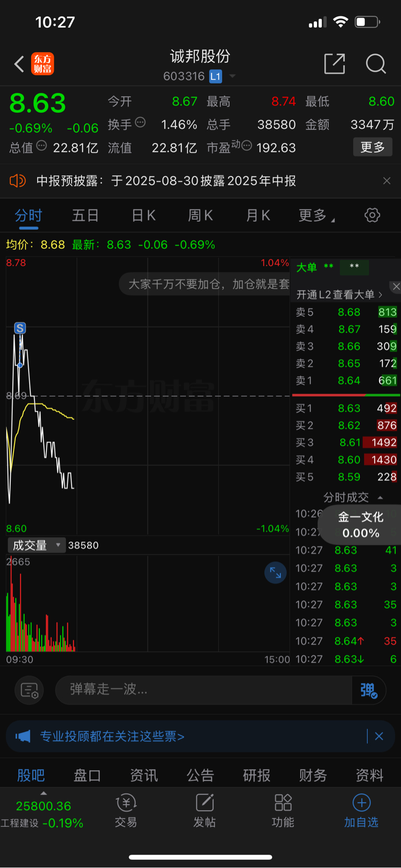401x868 pixels.
Task: Open the 成交量 indicator dropdown
Action: [36, 545]
